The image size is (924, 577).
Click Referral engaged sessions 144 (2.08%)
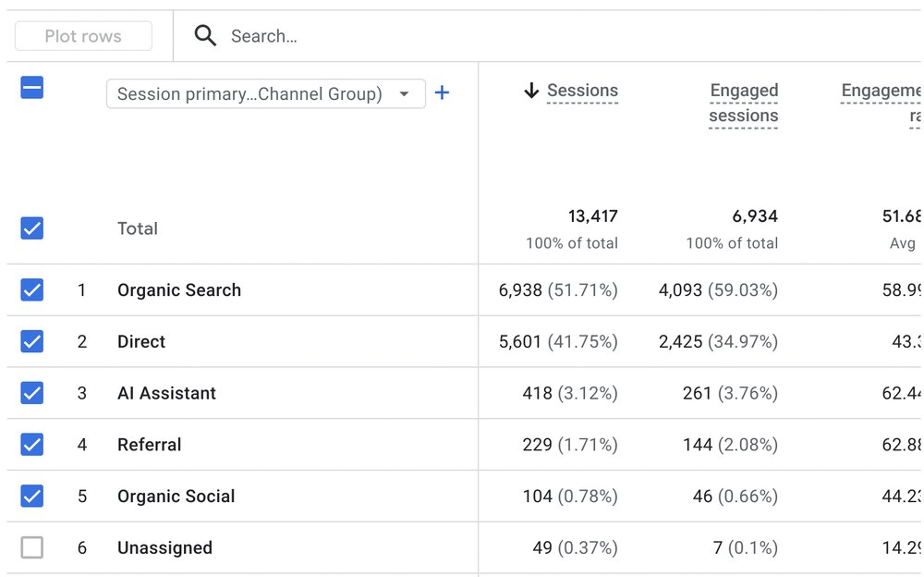pos(730,445)
